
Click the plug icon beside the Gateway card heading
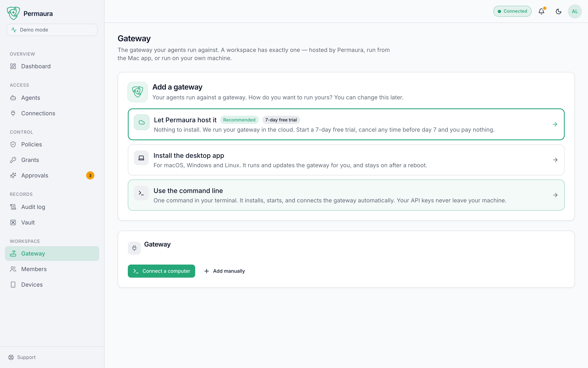134,248
